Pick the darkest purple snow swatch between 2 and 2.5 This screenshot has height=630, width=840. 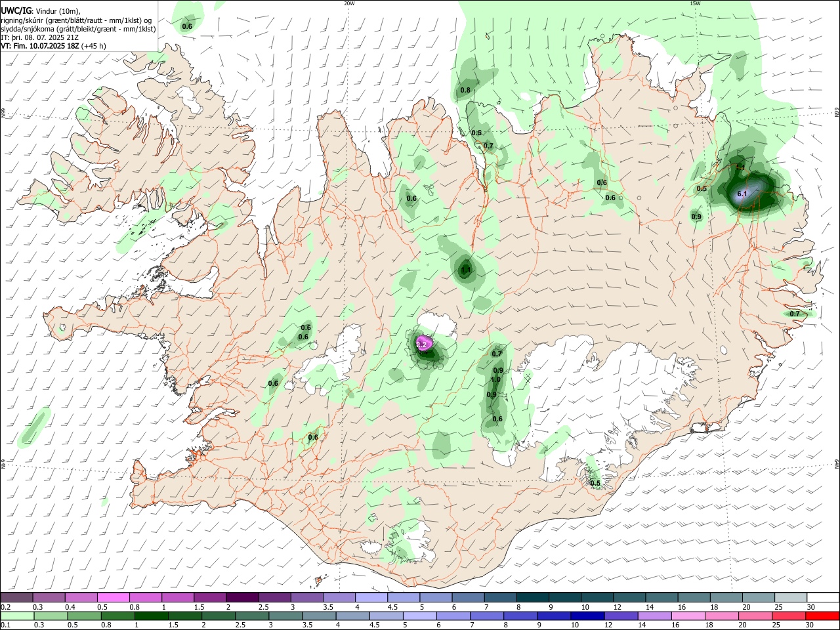coord(242,598)
